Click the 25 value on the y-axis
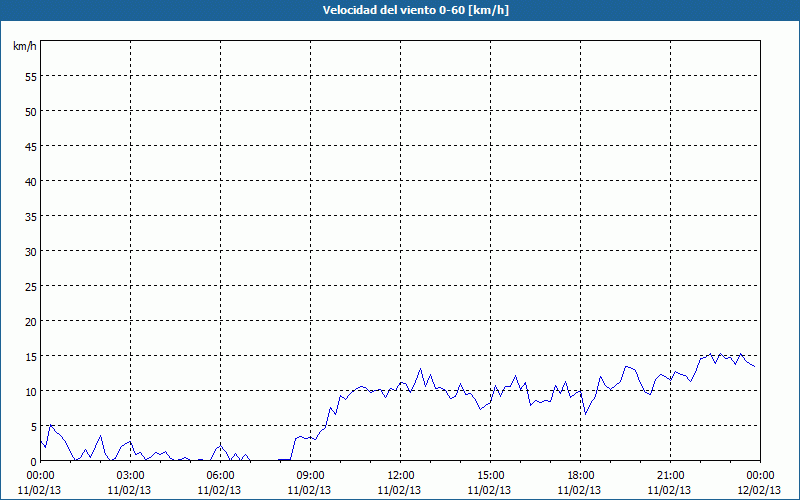The image size is (800, 500). click(31, 286)
